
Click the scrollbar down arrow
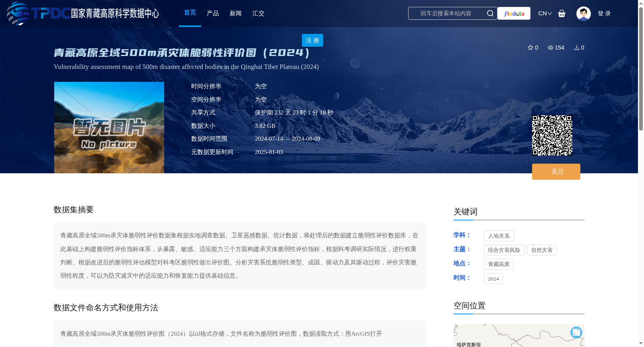click(641, 343)
